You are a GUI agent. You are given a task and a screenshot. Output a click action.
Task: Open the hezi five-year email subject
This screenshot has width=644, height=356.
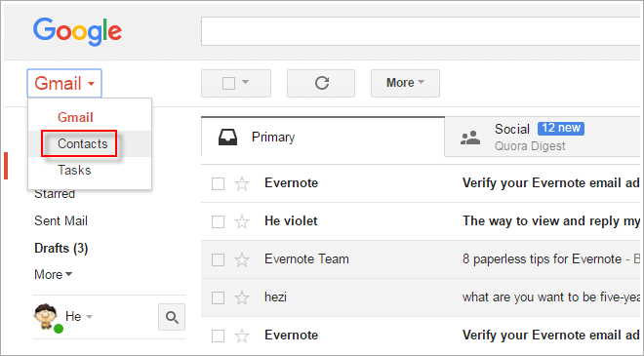551,297
